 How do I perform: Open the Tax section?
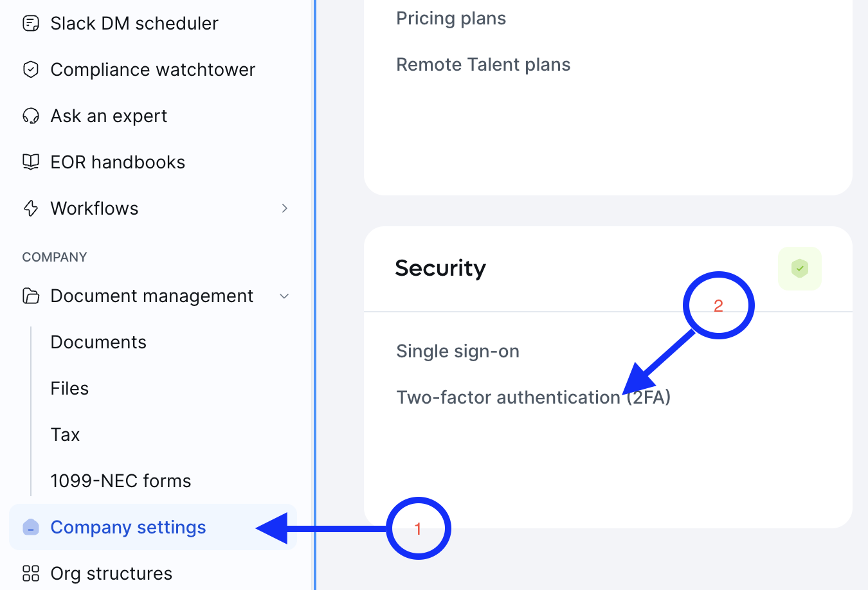point(65,434)
